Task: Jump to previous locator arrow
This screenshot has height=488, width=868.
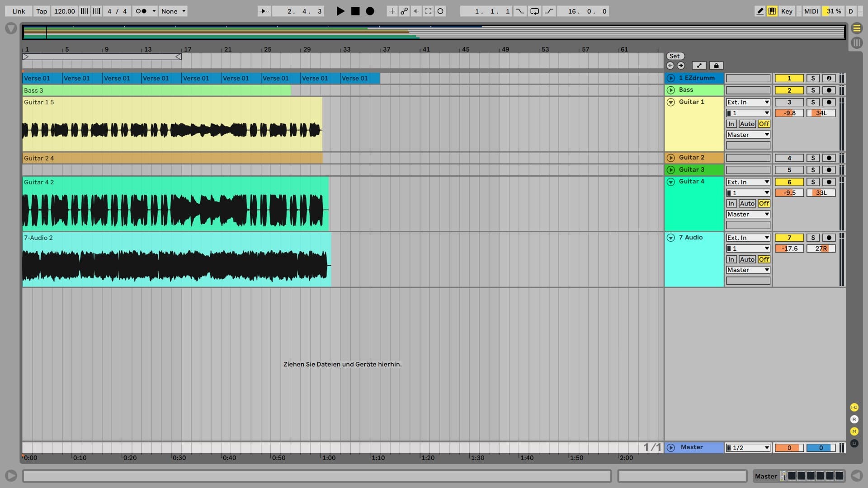Action: click(670, 66)
